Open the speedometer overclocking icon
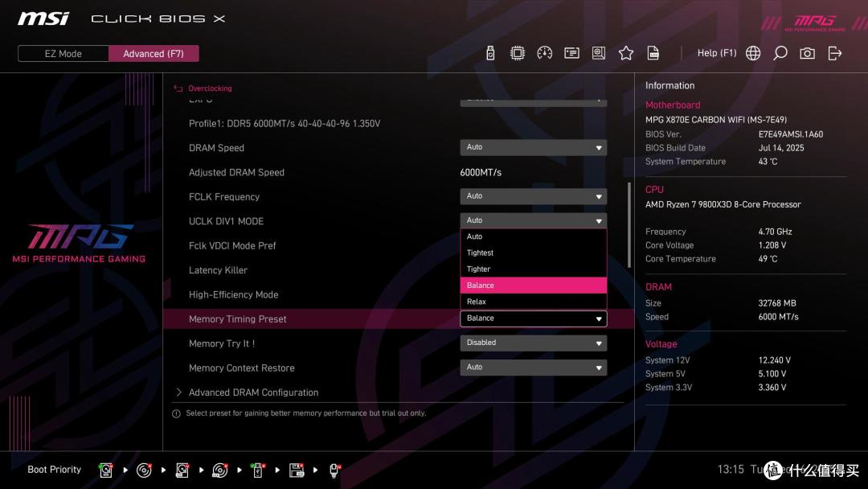 [x=544, y=53]
